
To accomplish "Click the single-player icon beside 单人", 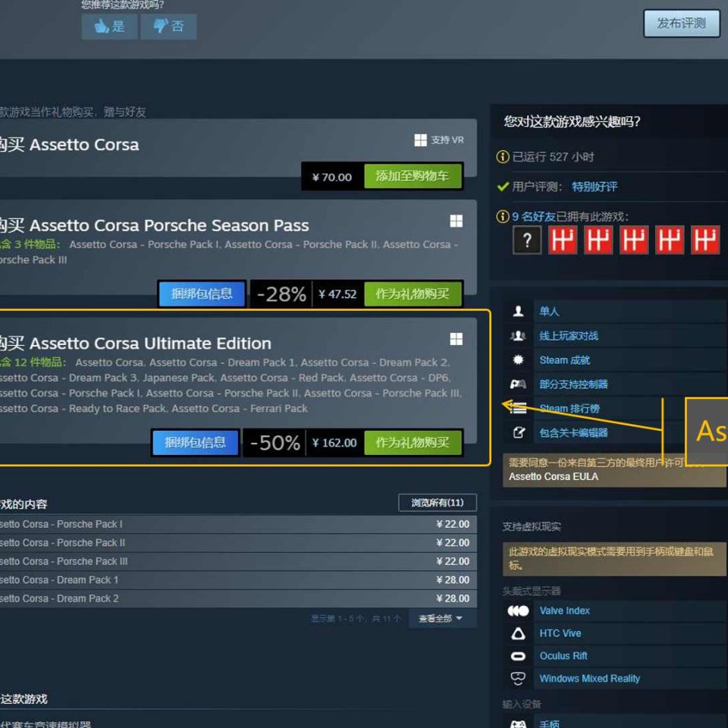I will pos(518,311).
